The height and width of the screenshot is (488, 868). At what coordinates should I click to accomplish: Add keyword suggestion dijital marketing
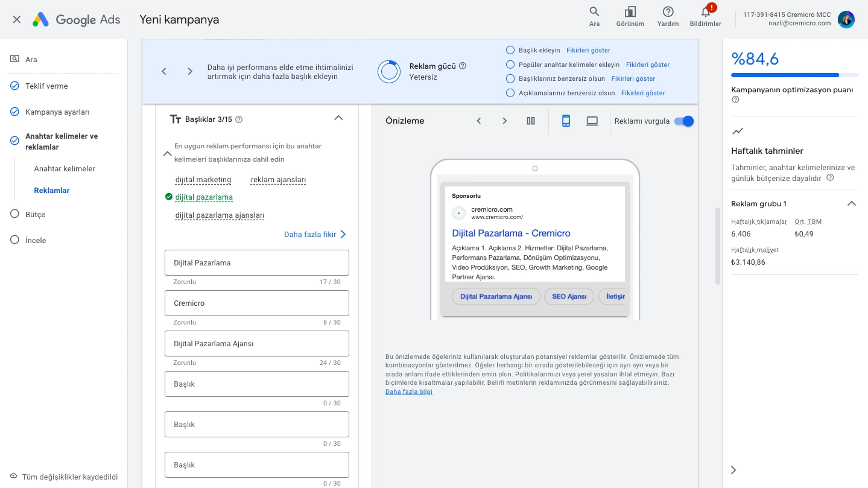[203, 180]
